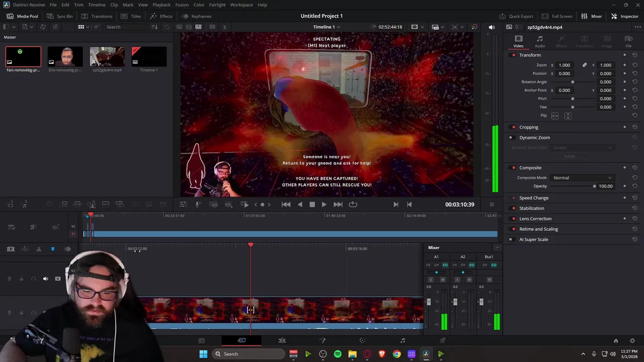The height and width of the screenshot is (362, 644).
Task: Open the Composite Mode dropdown
Action: pyautogui.click(x=582, y=177)
